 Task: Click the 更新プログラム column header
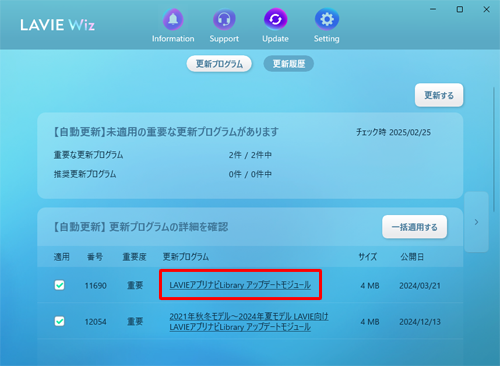(186, 257)
